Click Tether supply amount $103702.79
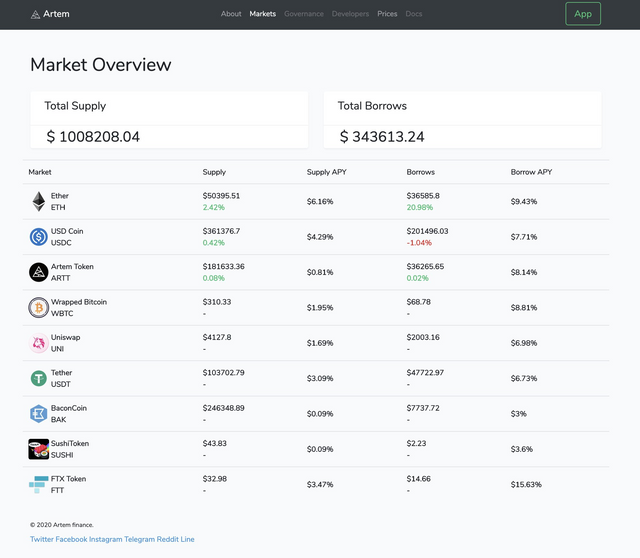This screenshot has height=558, width=640. [x=224, y=373]
